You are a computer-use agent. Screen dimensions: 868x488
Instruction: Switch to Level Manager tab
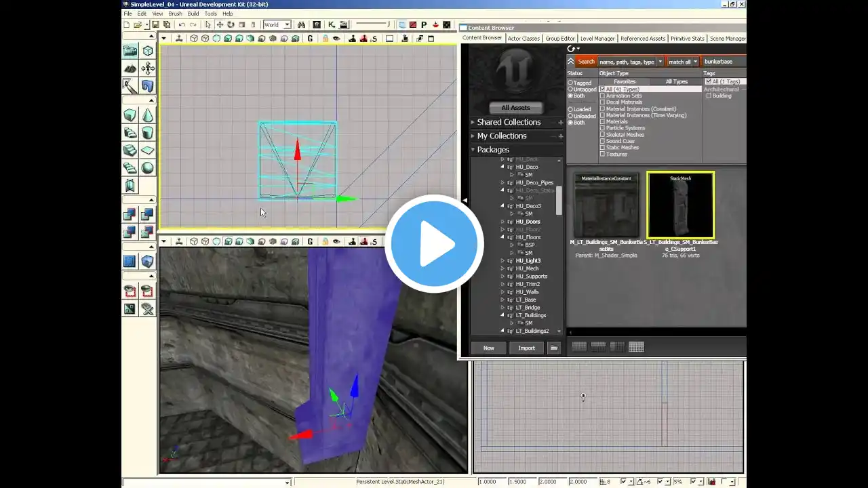click(x=597, y=39)
